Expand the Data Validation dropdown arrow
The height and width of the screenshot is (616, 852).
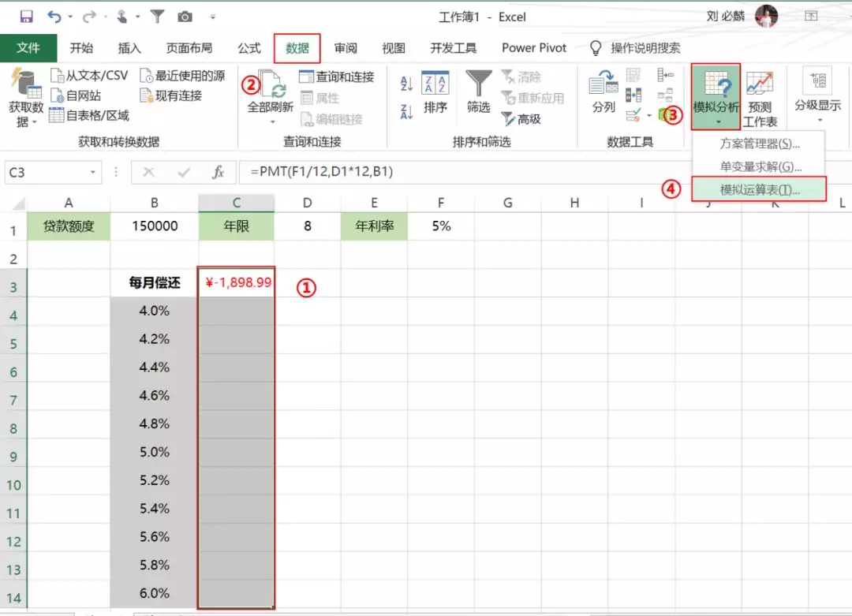648,115
